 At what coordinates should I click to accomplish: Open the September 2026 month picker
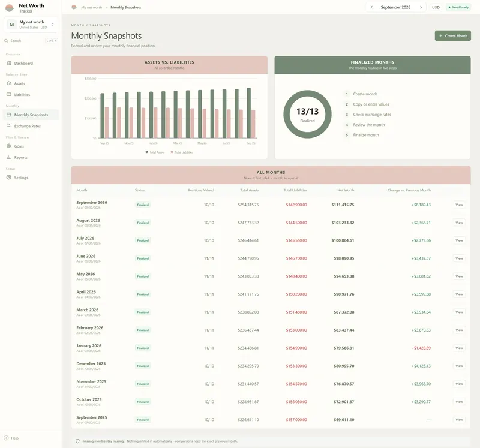[395, 7]
